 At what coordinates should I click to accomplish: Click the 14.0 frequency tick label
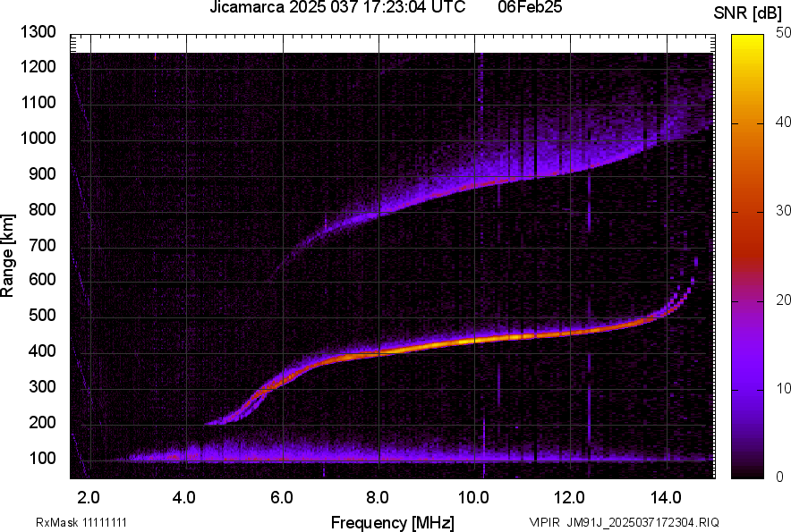click(x=666, y=498)
